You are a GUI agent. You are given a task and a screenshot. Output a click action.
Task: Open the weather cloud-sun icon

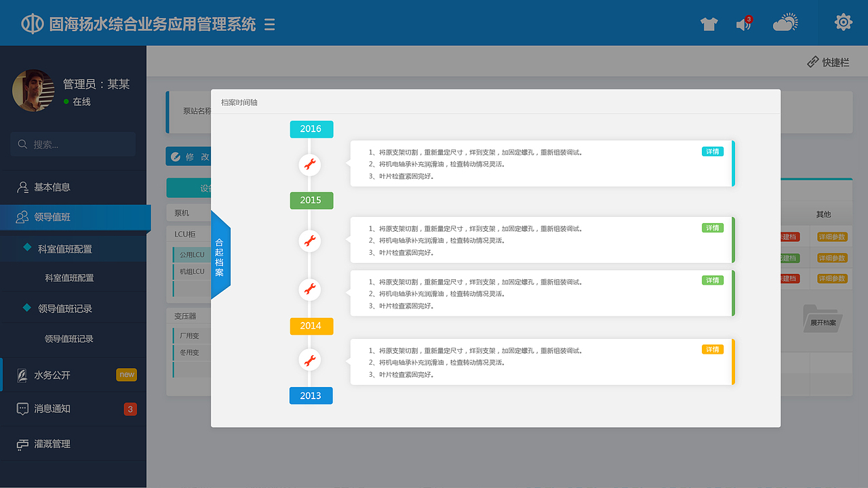point(785,22)
